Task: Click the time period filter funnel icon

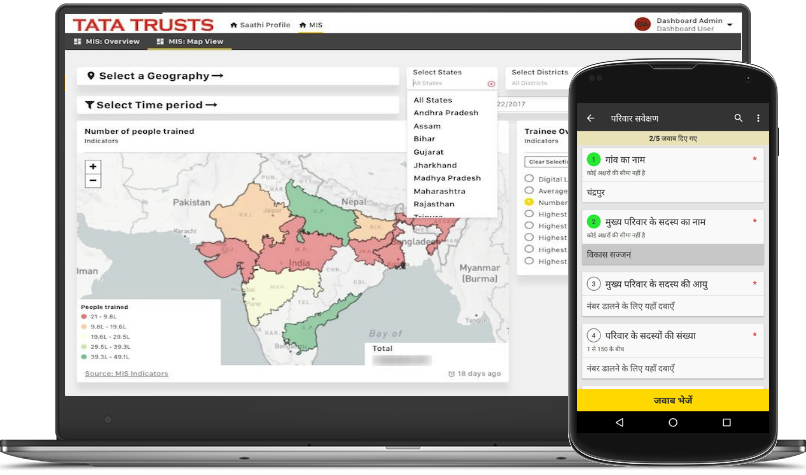Action: (89, 105)
